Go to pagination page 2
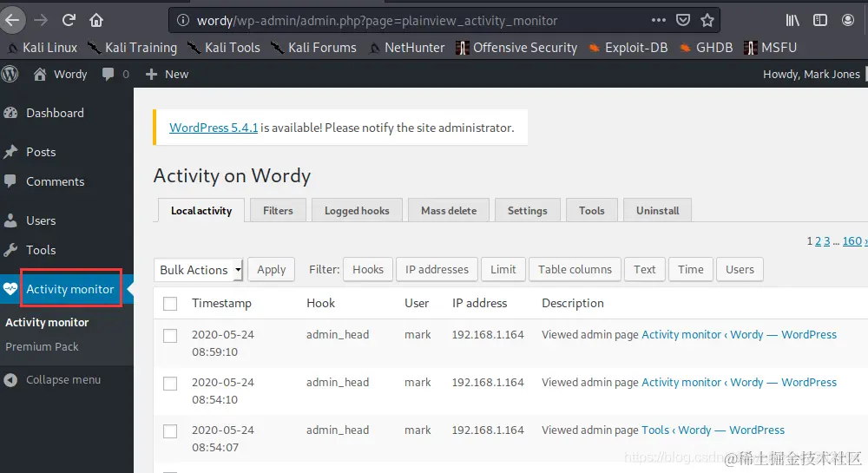Viewport: 868px width, 473px height. (x=819, y=241)
